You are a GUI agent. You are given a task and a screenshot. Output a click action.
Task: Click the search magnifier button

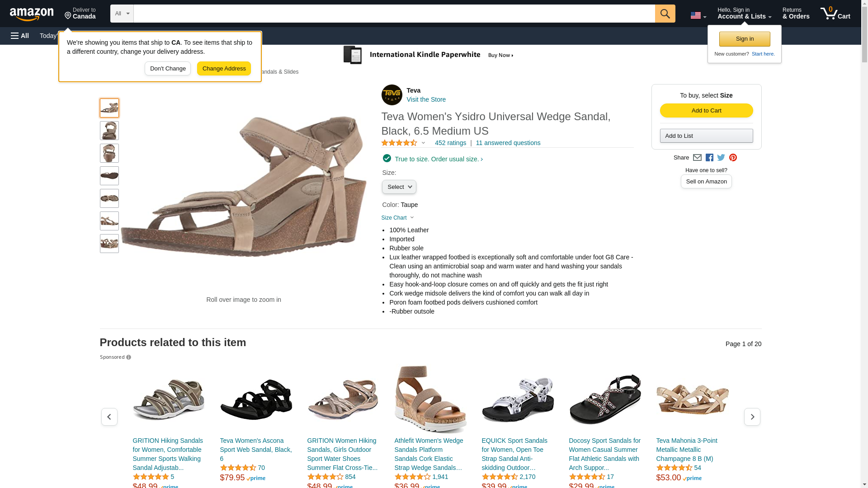click(x=665, y=14)
